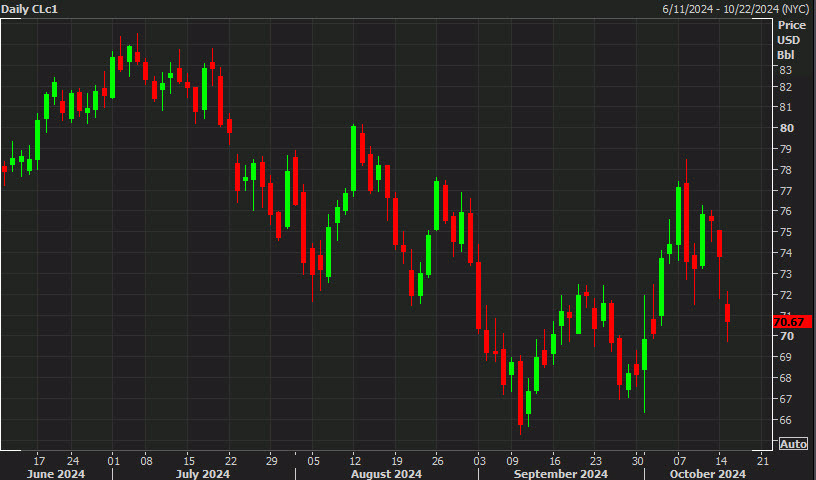The width and height of the screenshot is (816, 480).
Task: Click the 12 date tick in August
Action: pos(355,461)
